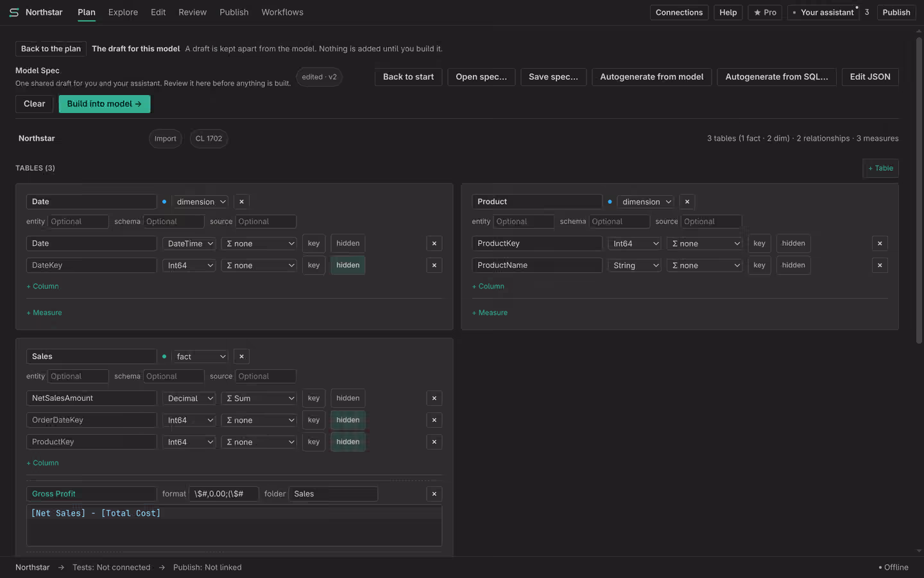This screenshot has width=924, height=578.
Task: Open the String data type dropdown
Action: [x=634, y=265]
